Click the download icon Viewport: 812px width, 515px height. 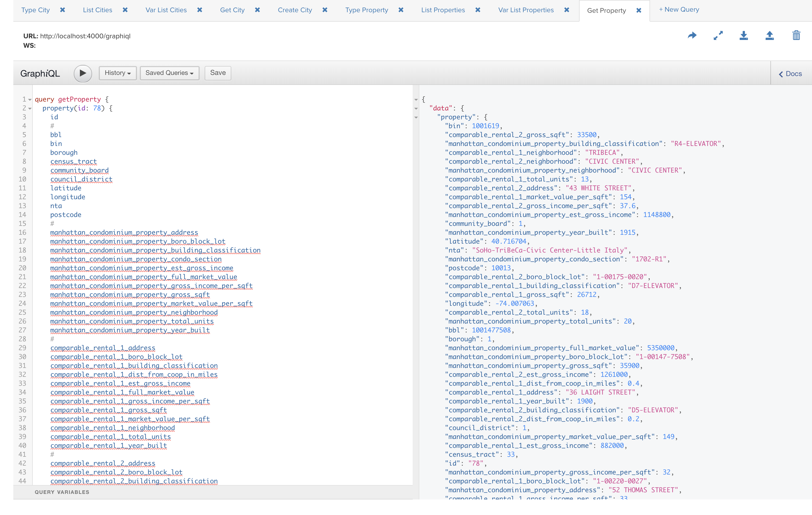click(x=744, y=36)
